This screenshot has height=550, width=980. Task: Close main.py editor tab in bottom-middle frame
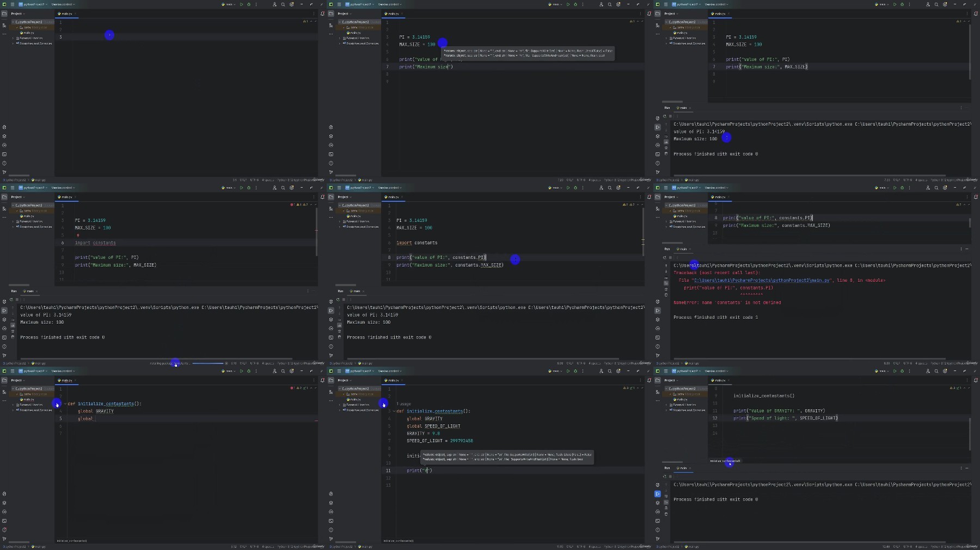(401, 380)
